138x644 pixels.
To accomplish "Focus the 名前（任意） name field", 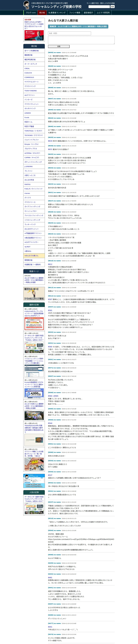I will (x=69, y=33).
